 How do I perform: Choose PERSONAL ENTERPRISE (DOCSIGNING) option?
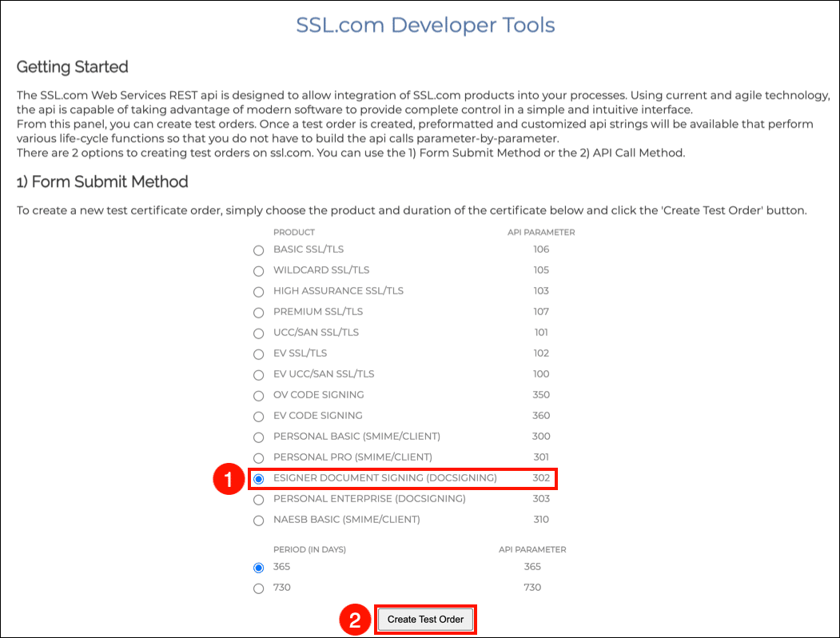click(x=258, y=499)
